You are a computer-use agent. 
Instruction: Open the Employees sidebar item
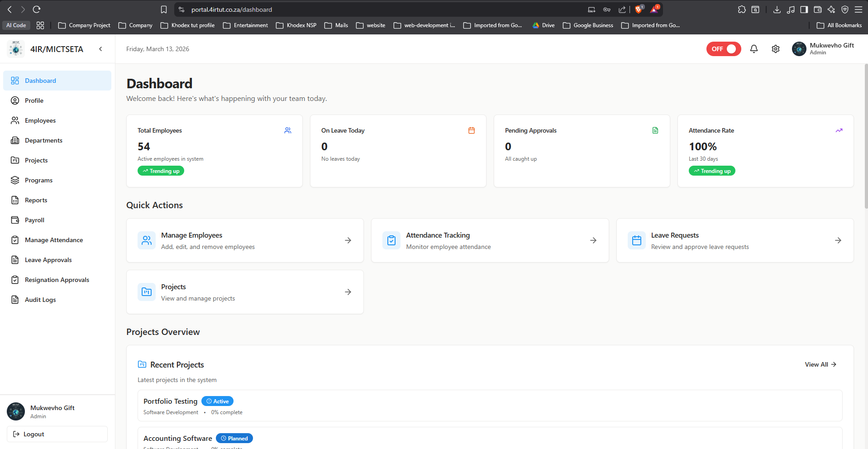(40, 120)
